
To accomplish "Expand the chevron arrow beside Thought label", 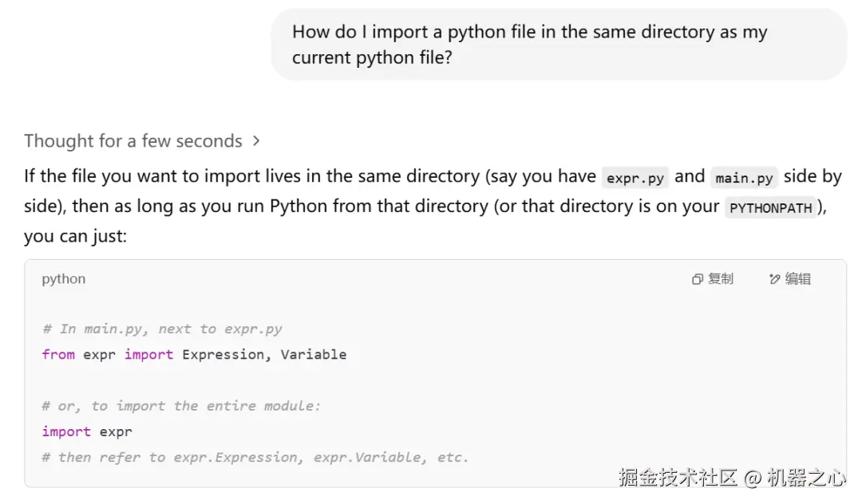I will (x=256, y=141).
